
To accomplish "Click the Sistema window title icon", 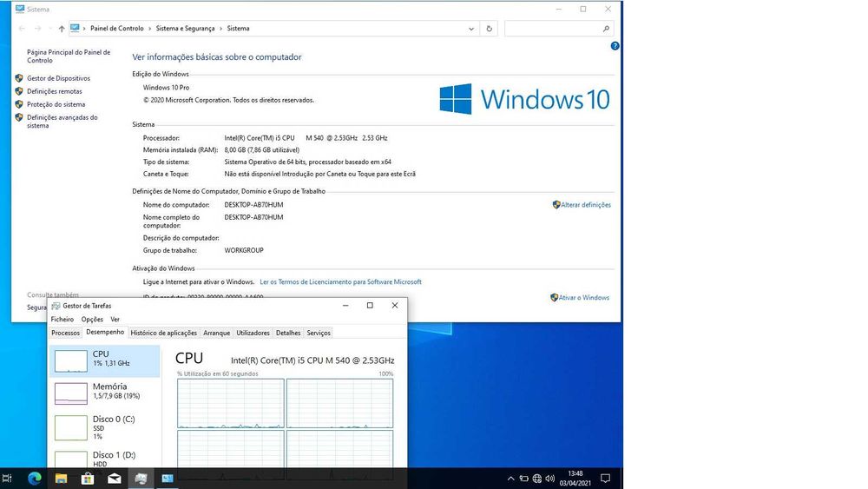I will pyautogui.click(x=20, y=10).
